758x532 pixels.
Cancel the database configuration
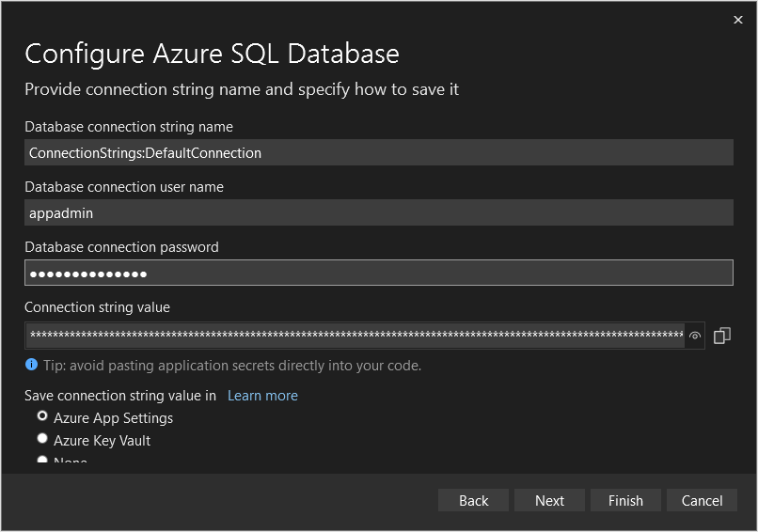click(x=702, y=500)
